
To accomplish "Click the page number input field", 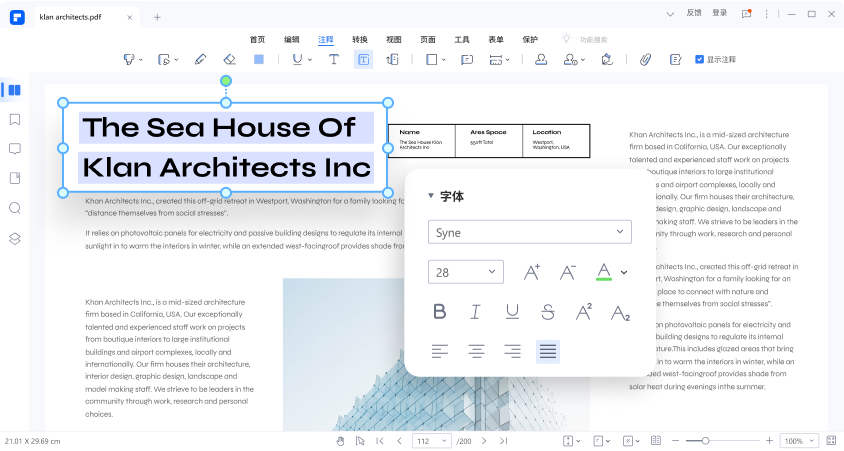I will (429, 441).
